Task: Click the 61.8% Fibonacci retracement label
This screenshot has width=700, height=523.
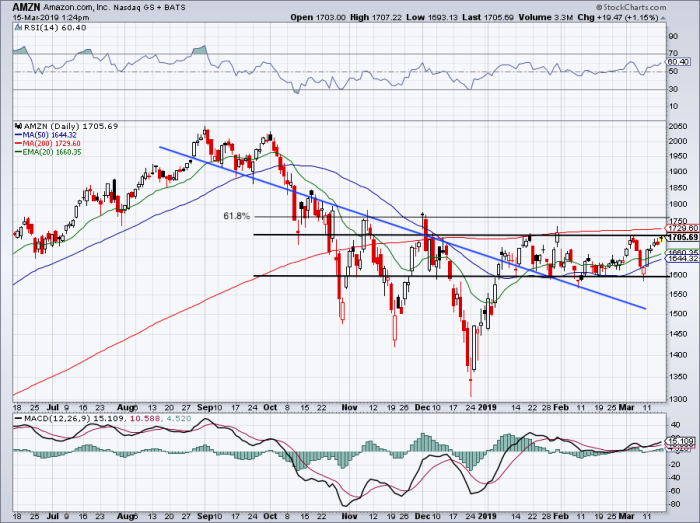Action: pyautogui.click(x=236, y=216)
